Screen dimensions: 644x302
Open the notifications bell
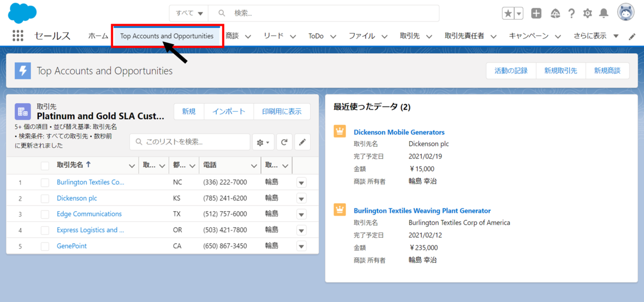604,13
